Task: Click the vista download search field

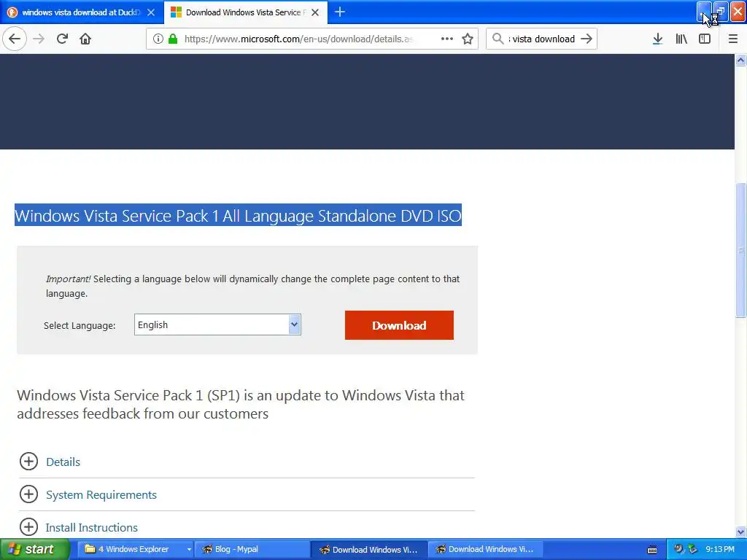Action: pyautogui.click(x=543, y=39)
